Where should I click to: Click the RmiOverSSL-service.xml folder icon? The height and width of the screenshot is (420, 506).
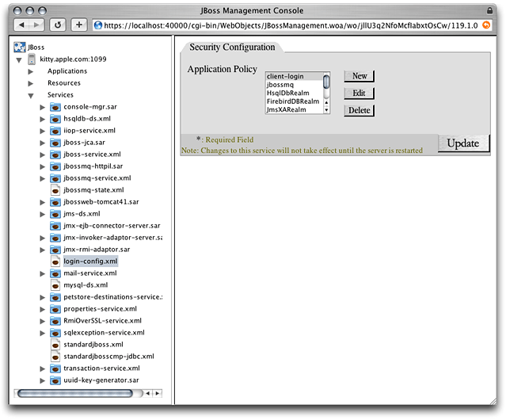pos(55,321)
